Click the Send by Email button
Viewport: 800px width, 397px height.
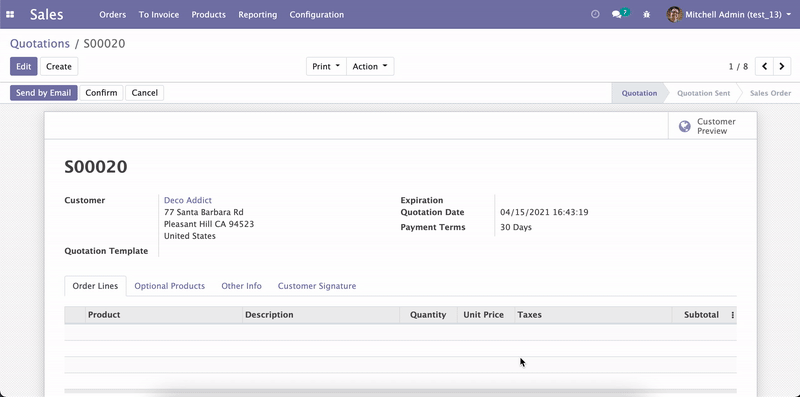tap(44, 93)
